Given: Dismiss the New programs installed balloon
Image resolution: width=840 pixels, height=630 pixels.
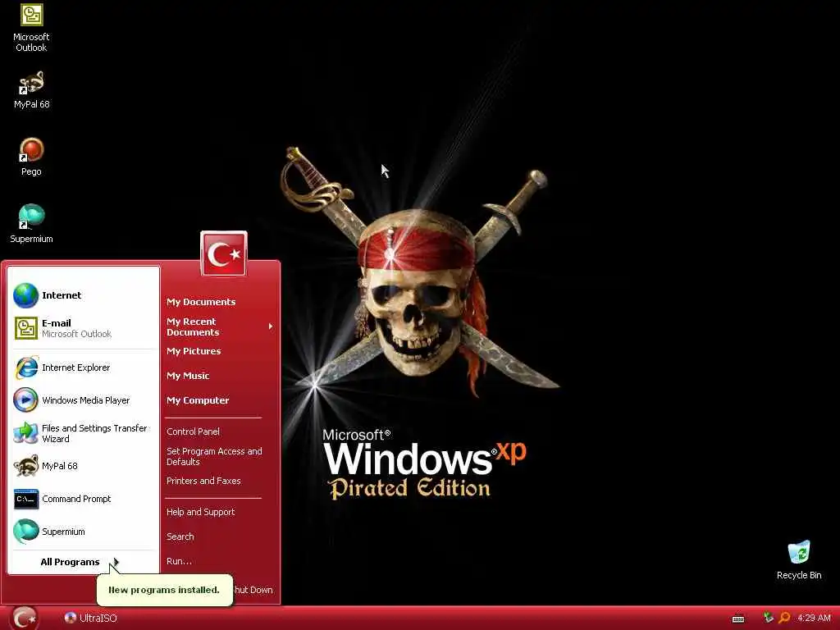Looking at the screenshot, I should coord(164,590).
